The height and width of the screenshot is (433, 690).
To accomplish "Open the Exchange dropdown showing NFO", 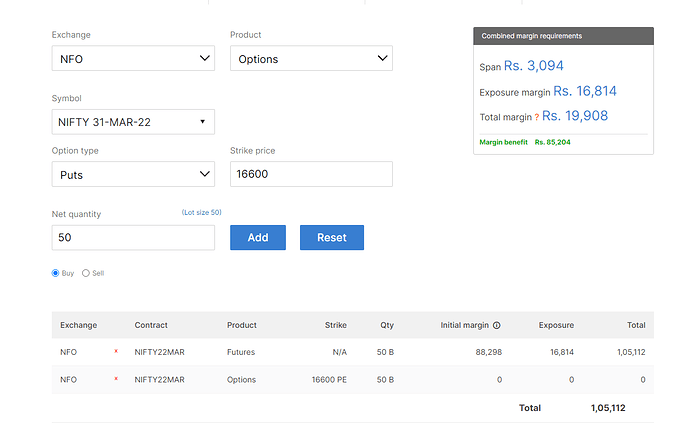I will pos(133,59).
